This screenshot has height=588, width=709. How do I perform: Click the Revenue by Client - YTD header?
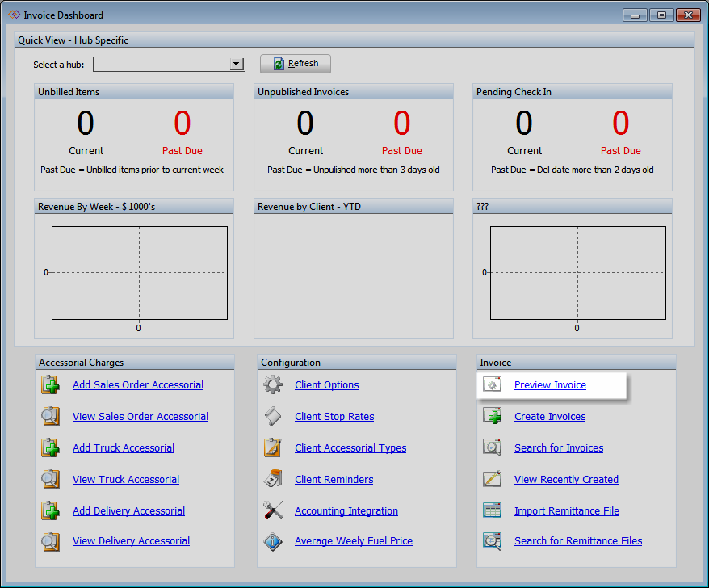(x=354, y=207)
